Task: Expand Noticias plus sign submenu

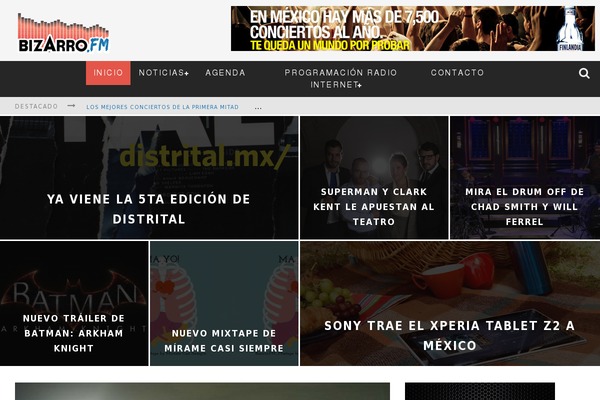Action: (x=187, y=73)
